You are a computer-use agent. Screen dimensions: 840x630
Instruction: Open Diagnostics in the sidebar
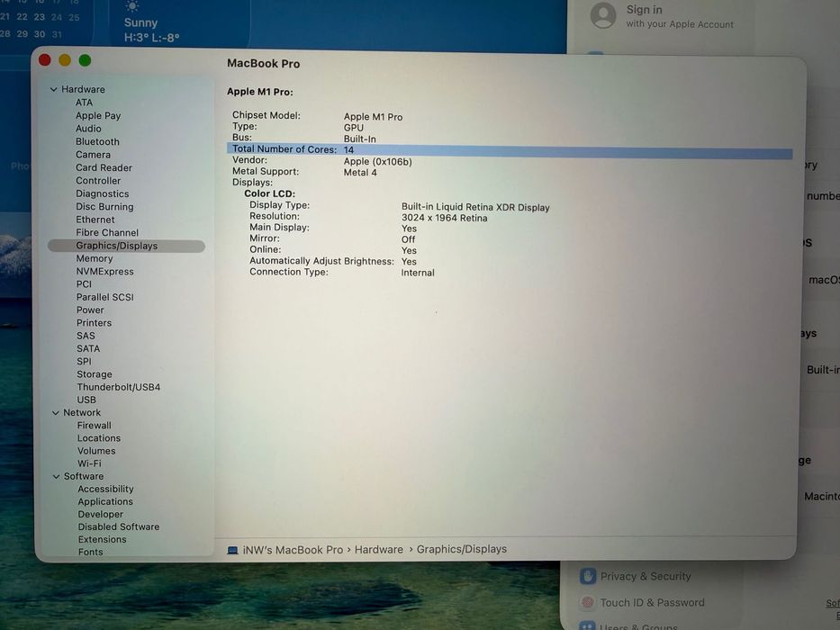click(103, 193)
